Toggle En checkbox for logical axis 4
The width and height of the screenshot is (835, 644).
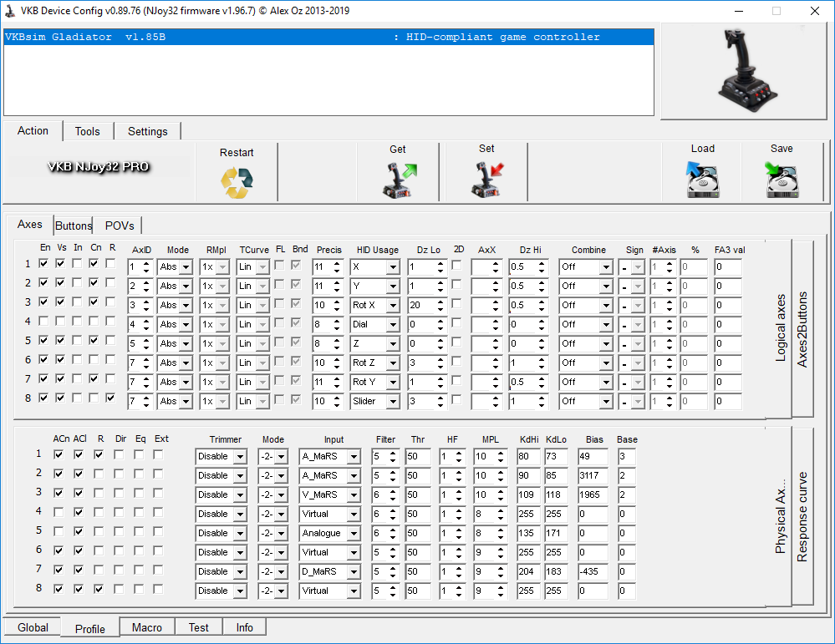click(x=43, y=321)
